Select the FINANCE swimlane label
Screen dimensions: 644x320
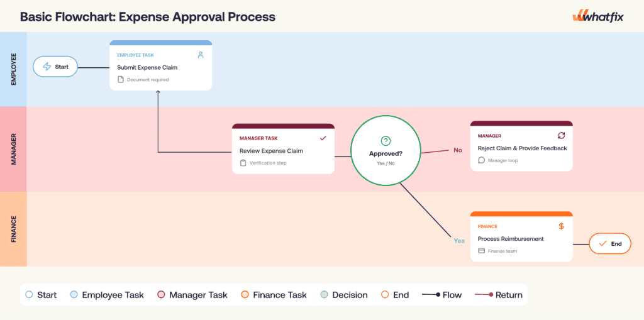point(13,229)
